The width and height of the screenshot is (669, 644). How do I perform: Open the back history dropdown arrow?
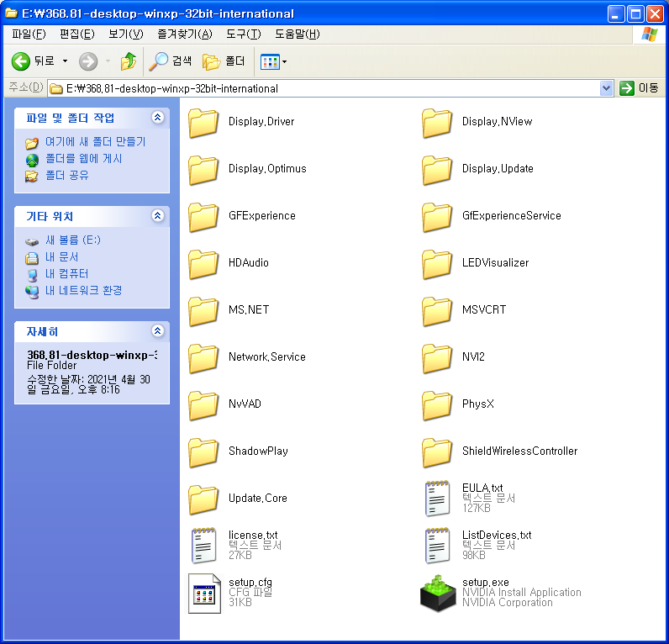click(x=65, y=61)
